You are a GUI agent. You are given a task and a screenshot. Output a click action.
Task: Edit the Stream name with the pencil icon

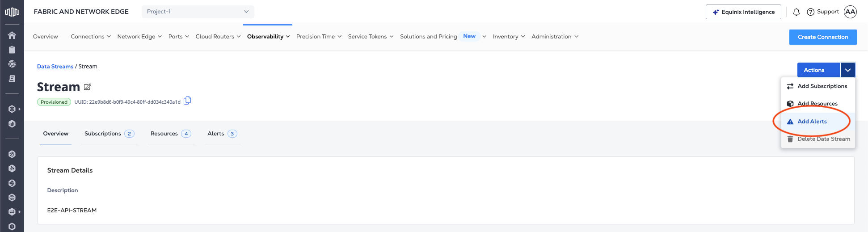(x=88, y=87)
